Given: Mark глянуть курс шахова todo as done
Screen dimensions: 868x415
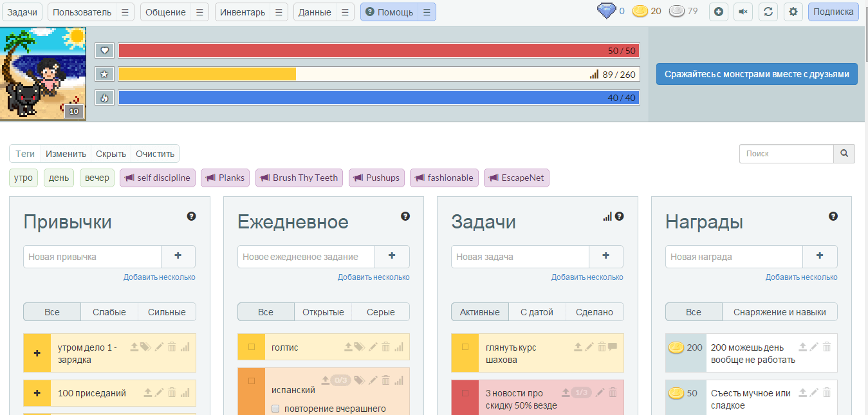Looking at the screenshot, I should tap(465, 347).
